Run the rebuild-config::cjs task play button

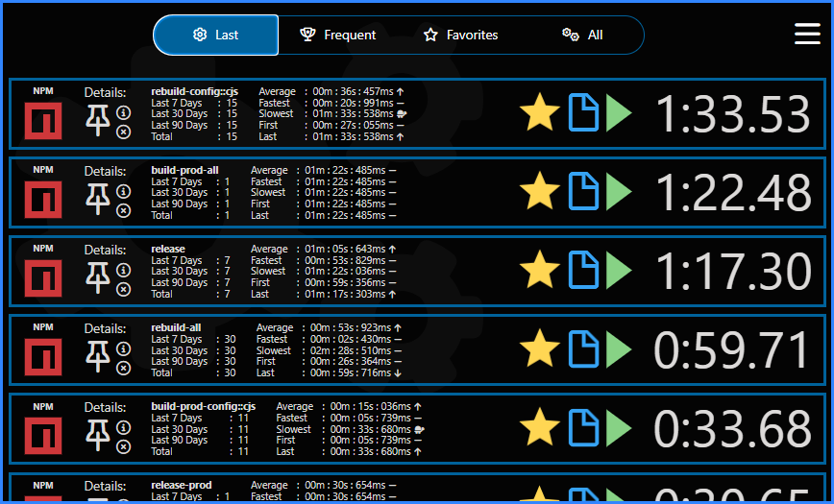click(619, 113)
